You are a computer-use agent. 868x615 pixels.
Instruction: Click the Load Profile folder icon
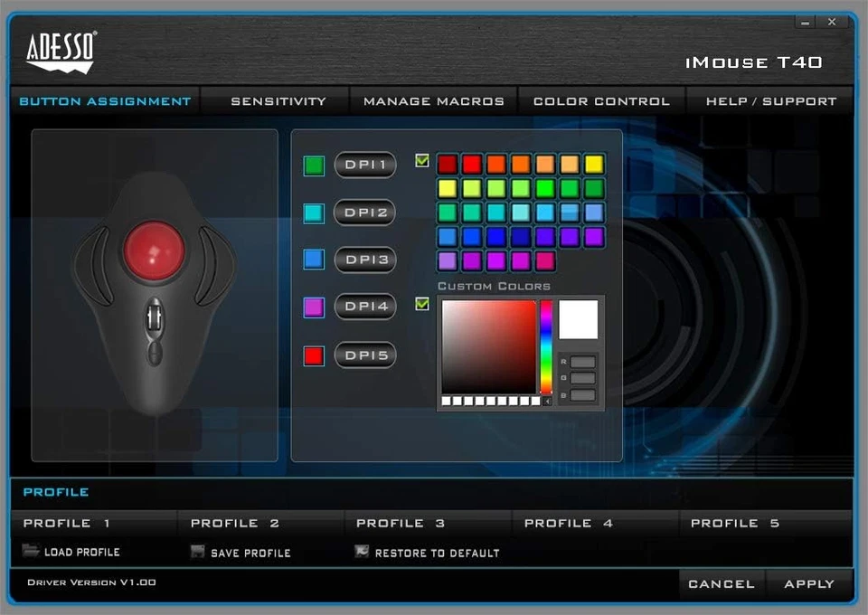28,552
